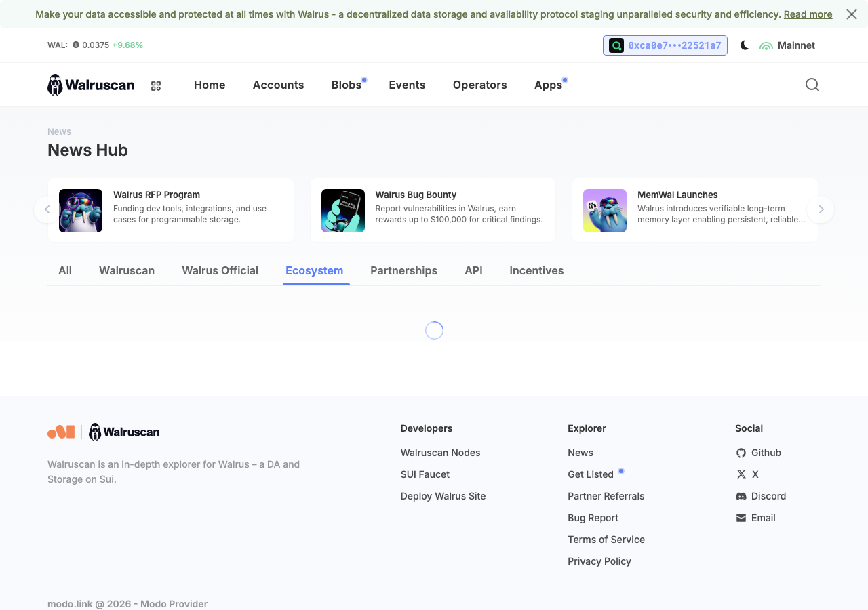Switch to the Incentives tab
The width and height of the screenshot is (868, 610).
coord(536,270)
